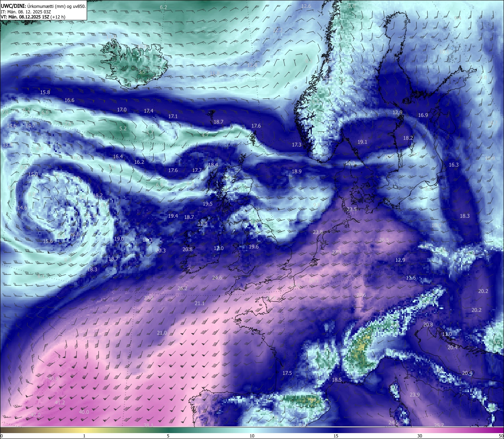Click the 24.6 value near Cornwall
This screenshot has height=439, width=504.
click(217, 278)
